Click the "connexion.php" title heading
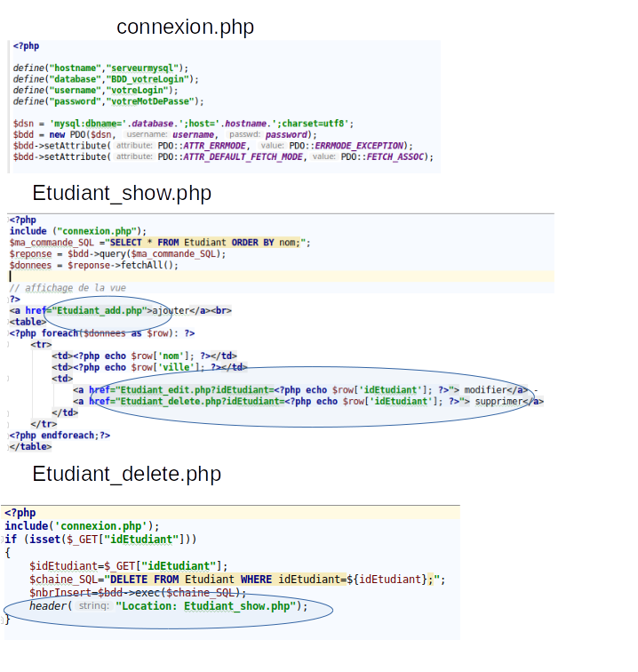The height and width of the screenshot is (672, 638). click(185, 28)
